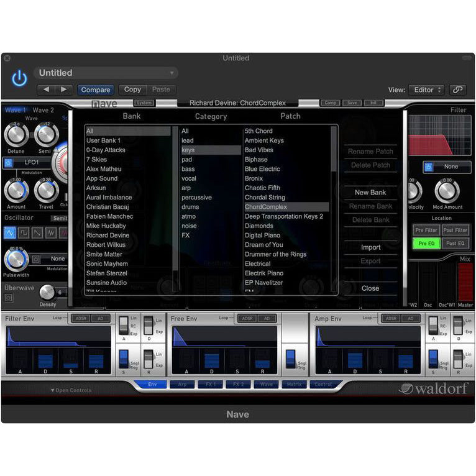The width and height of the screenshot is (476, 476).
Task: Click Import in the patch browser
Action: point(370,247)
